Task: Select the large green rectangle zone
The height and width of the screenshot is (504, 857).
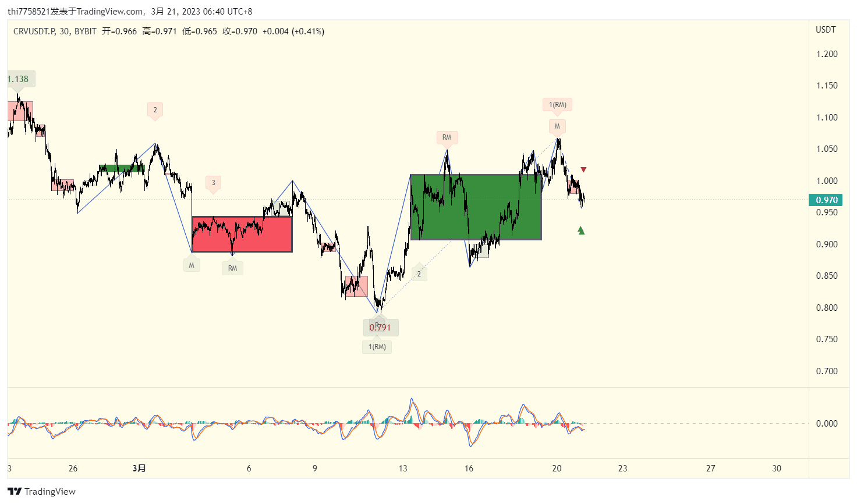Action: pos(476,207)
